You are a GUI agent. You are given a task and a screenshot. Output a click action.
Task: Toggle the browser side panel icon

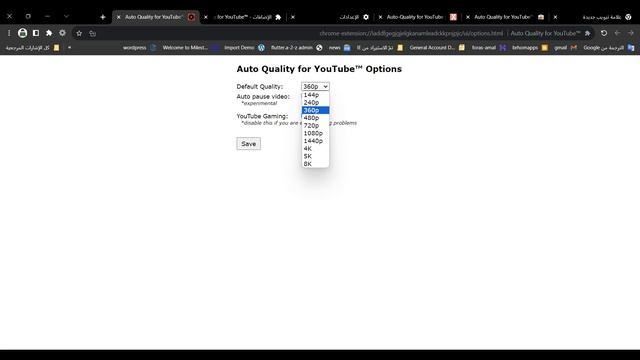[x=36, y=33]
